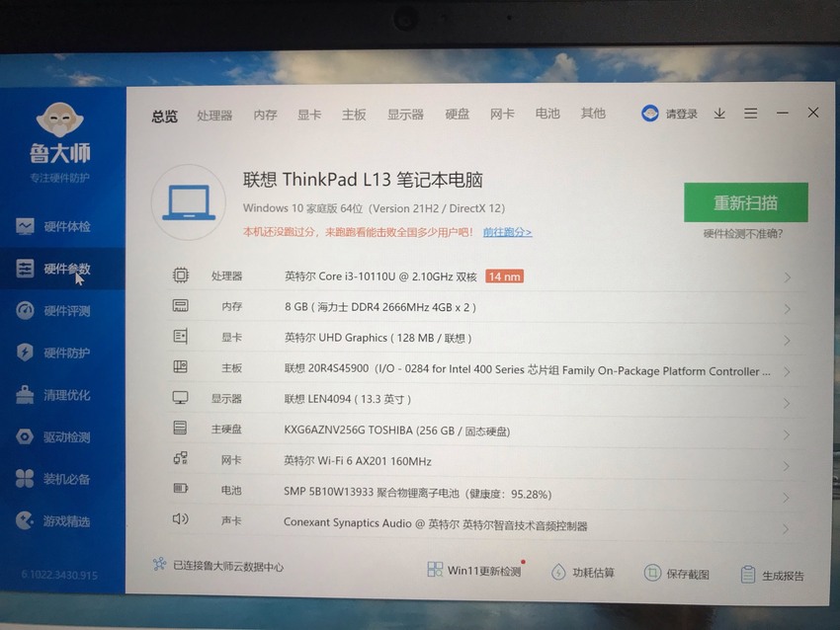
Task: Expand the 电池 row chevron
Action: pyautogui.click(x=786, y=498)
